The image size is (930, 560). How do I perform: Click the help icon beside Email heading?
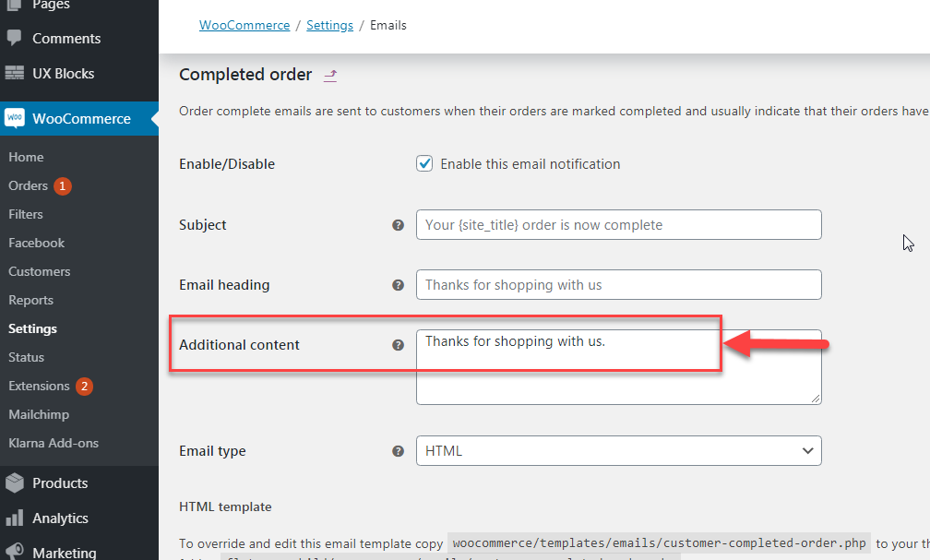point(398,285)
